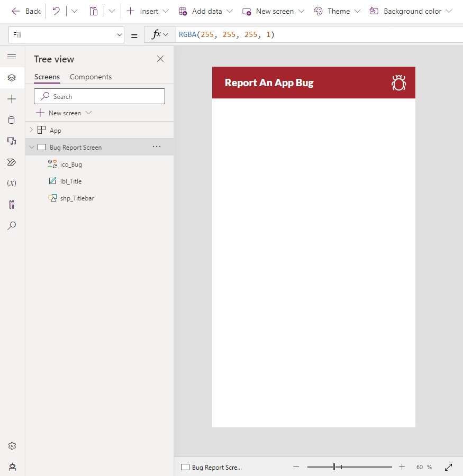This screenshot has width=463, height=476.
Task: Switch to the Components tab
Action: 91,77
